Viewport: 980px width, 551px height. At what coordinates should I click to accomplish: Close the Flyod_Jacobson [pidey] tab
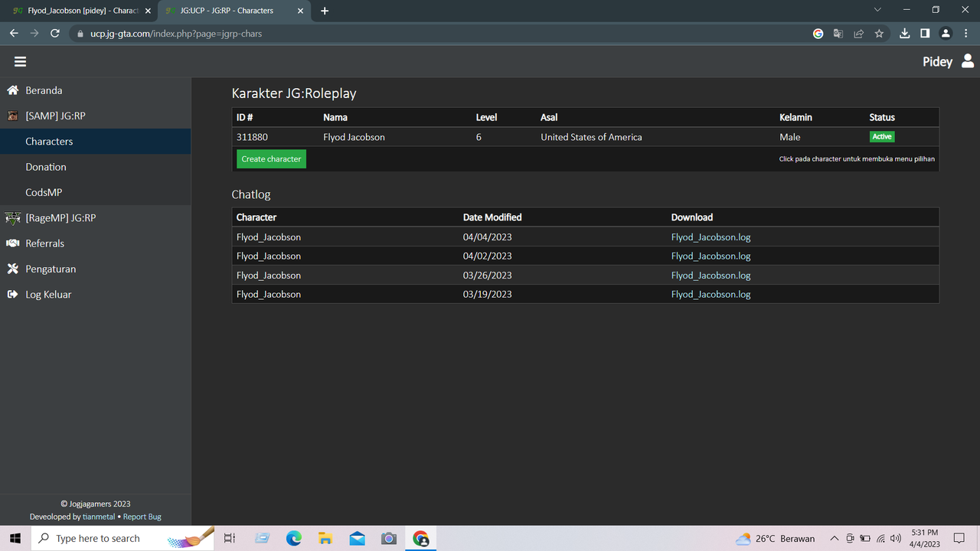coord(148,11)
